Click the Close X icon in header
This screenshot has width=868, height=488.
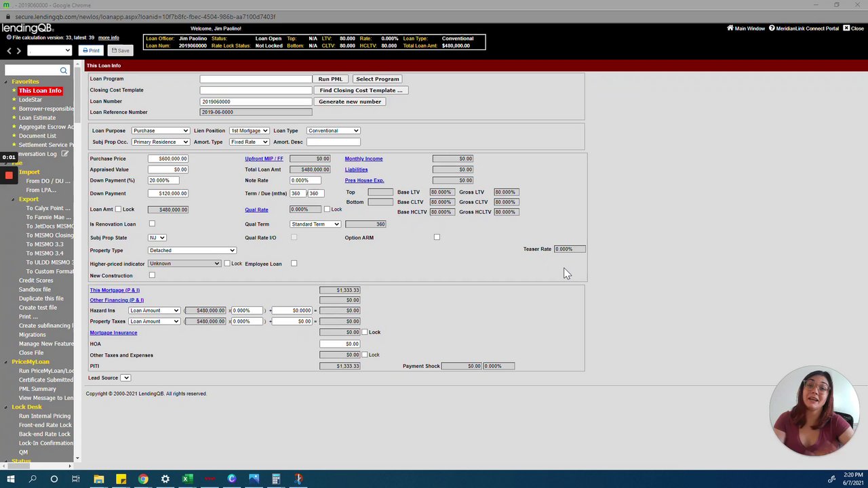click(846, 28)
